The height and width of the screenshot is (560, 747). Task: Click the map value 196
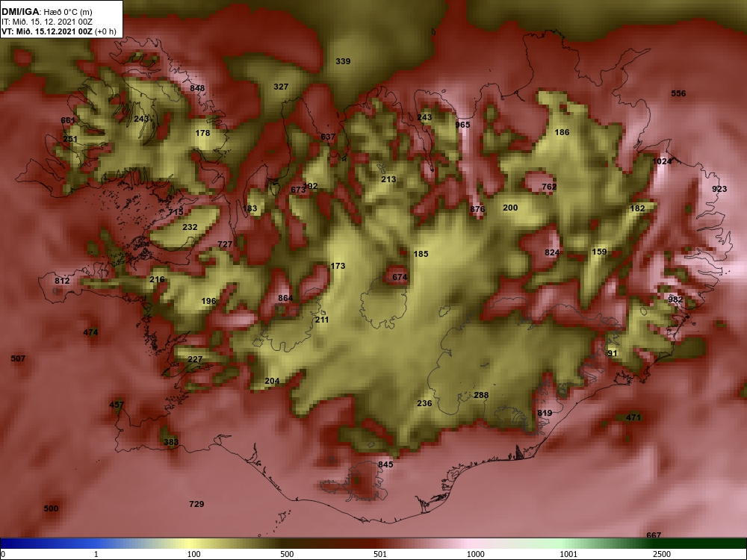[x=208, y=301]
